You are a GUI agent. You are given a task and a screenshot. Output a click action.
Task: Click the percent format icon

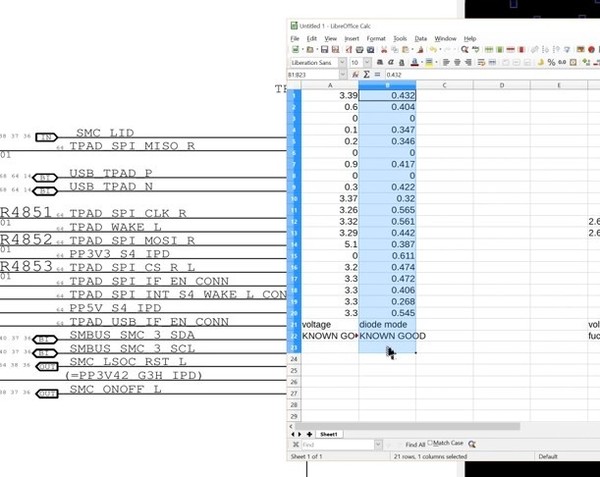(x=551, y=62)
